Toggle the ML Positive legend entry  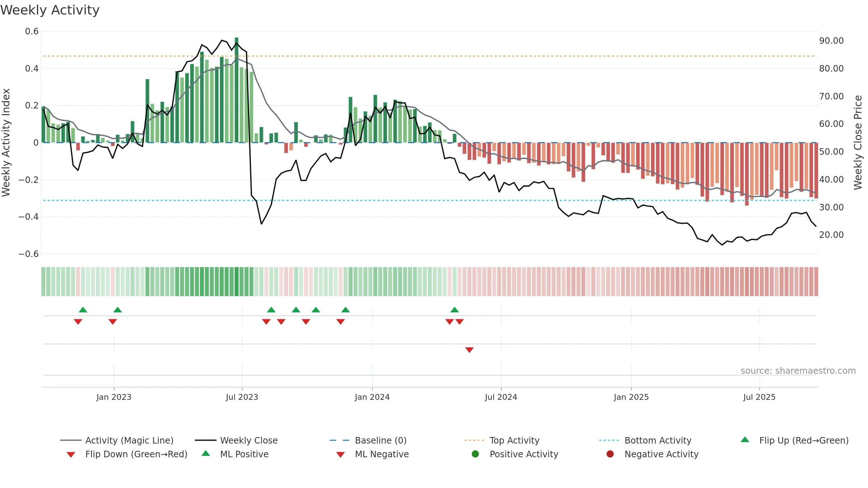click(235, 454)
